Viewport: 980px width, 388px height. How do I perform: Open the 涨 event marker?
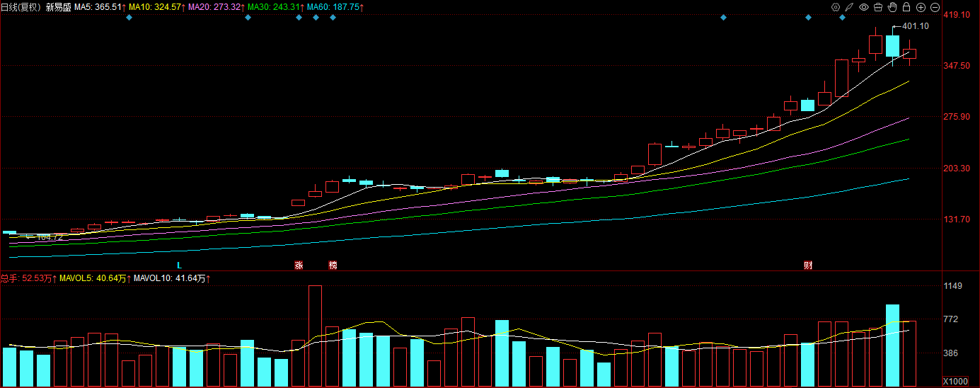click(299, 266)
